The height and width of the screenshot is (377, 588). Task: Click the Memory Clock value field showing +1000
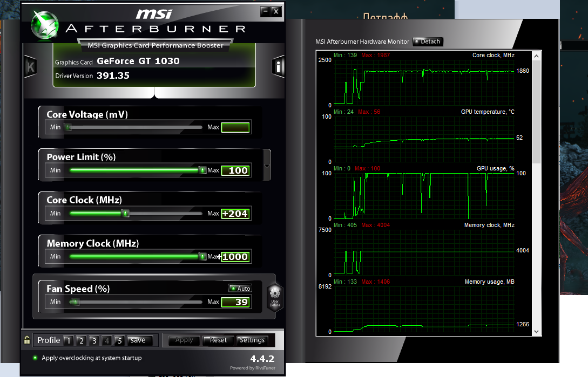235,257
